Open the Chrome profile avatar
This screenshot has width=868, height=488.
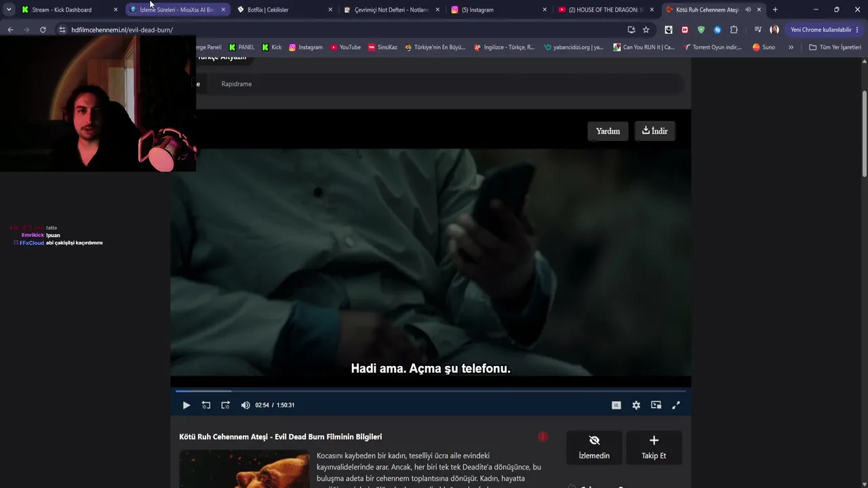coord(774,30)
